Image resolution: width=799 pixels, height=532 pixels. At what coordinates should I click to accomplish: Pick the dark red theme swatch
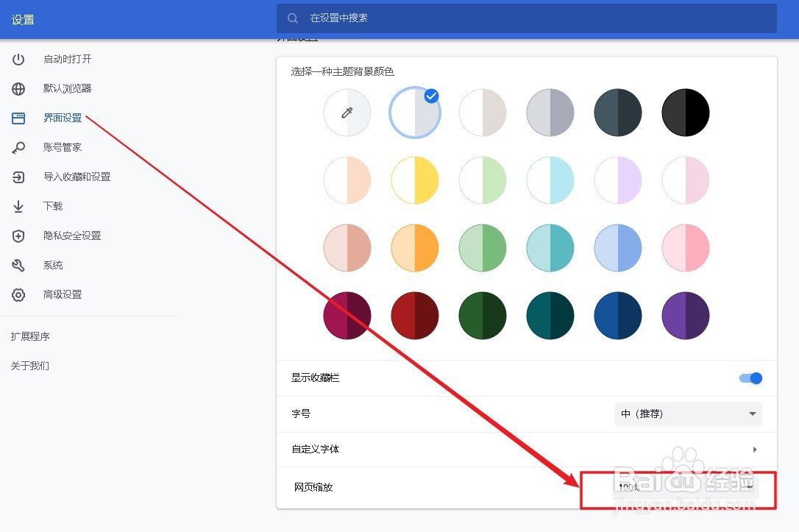(415, 316)
